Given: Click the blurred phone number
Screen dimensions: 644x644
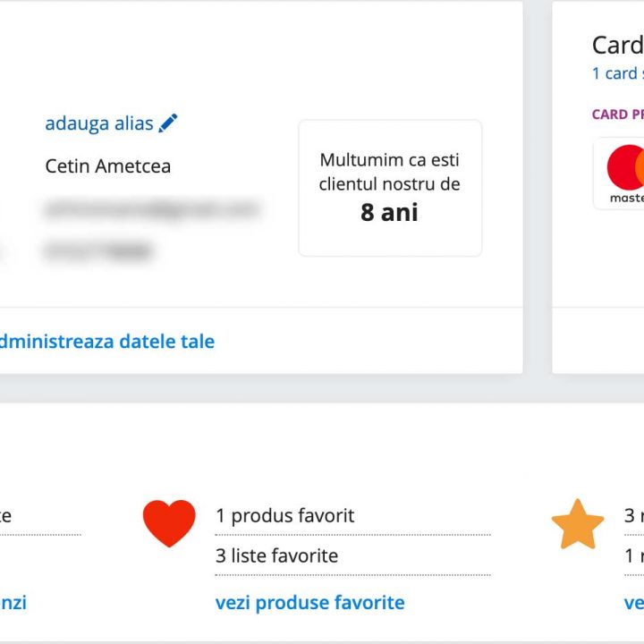Looking at the screenshot, I should click(x=97, y=252).
